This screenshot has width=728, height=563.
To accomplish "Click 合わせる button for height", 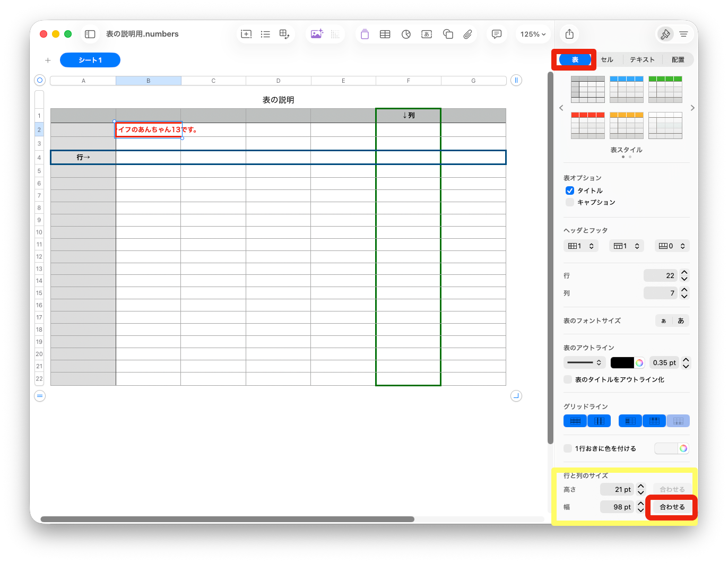I will pos(672,489).
